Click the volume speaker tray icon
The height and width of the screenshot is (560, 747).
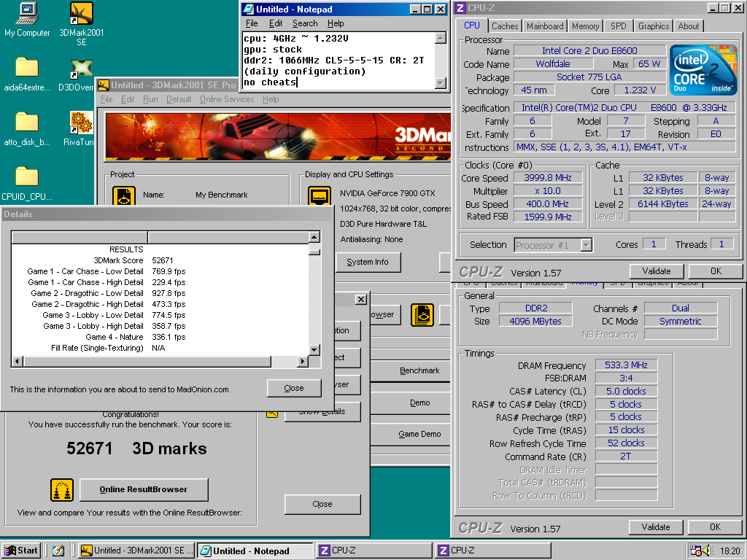coord(706,551)
